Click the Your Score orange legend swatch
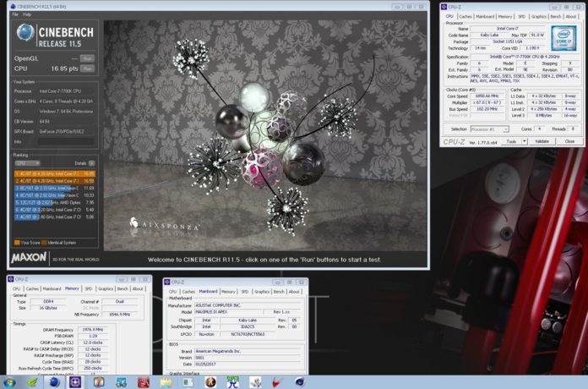This screenshot has height=389, width=588. (x=17, y=243)
